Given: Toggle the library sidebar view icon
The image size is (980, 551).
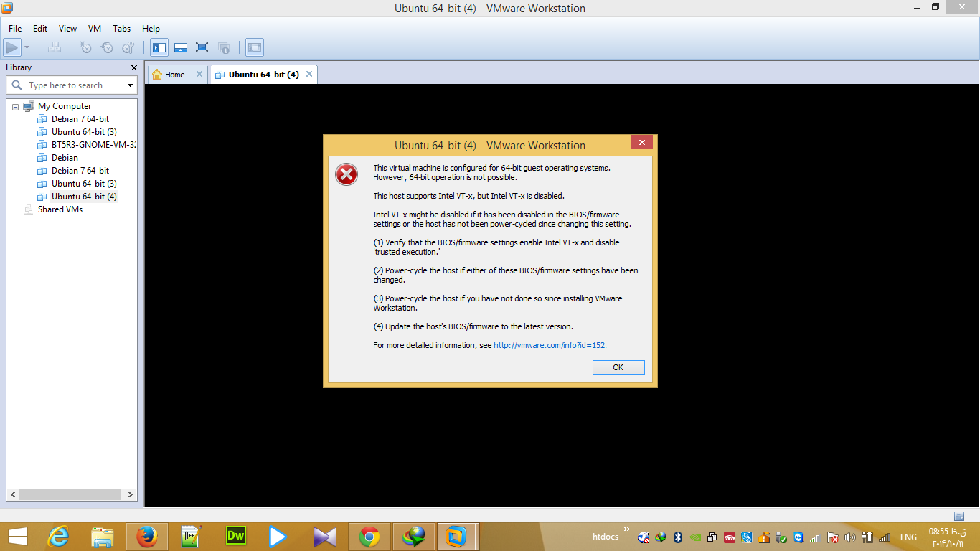Looking at the screenshot, I should 159,48.
